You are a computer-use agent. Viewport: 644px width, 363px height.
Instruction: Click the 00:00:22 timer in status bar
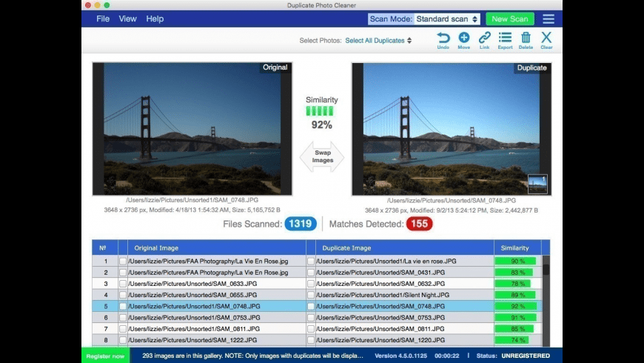tap(447, 356)
